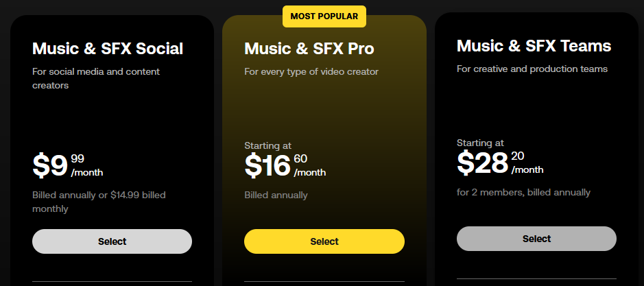Click 'For social media and content creators' text
This screenshot has height=286, width=644.
[x=96, y=78]
